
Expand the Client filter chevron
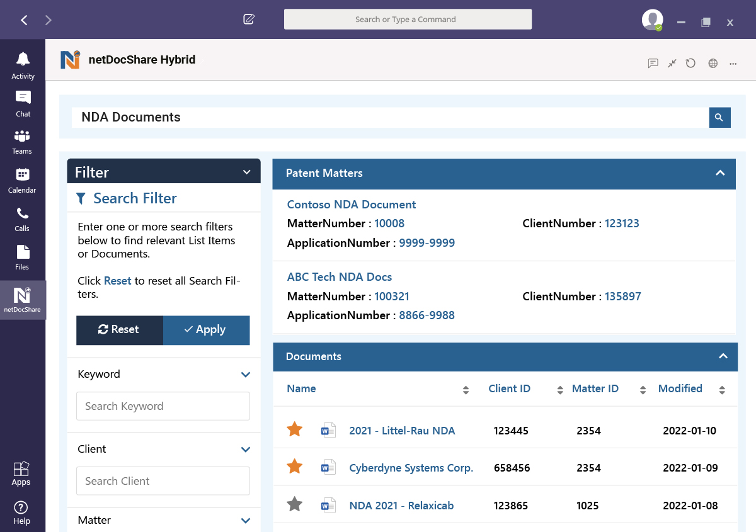coord(246,450)
